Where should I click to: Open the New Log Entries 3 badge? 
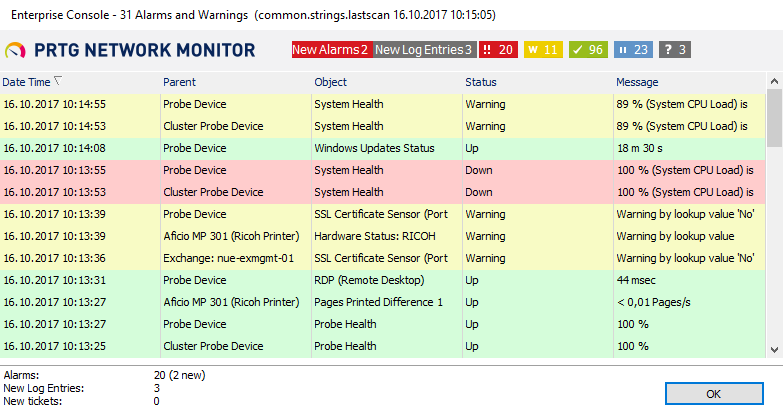(425, 49)
